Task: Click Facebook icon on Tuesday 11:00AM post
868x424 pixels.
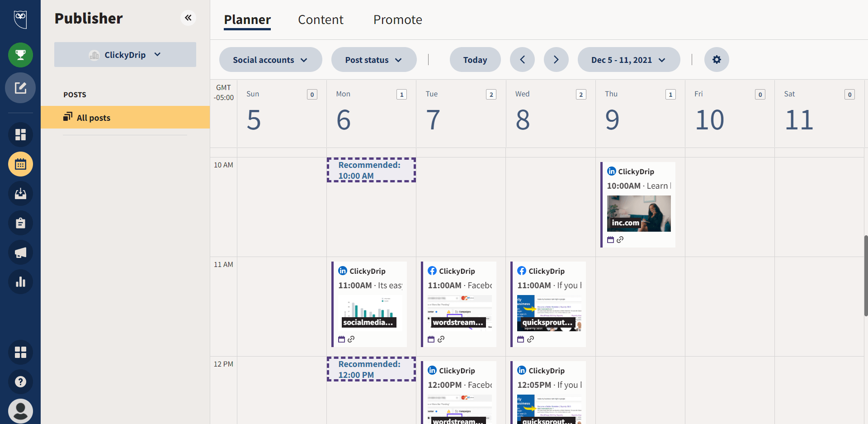Action: point(432,271)
